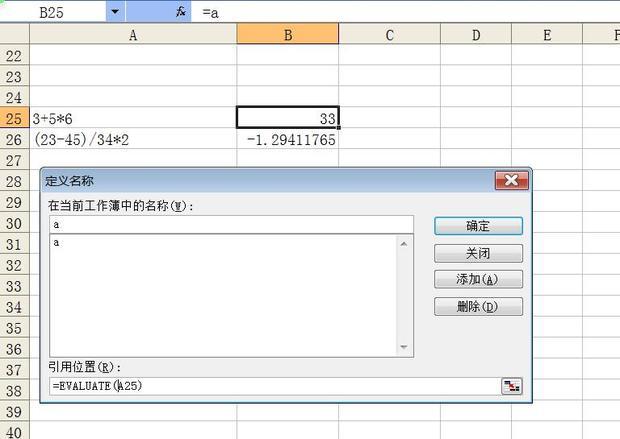The height and width of the screenshot is (439, 620).
Task: Select column E header
Action: [x=547, y=35]
